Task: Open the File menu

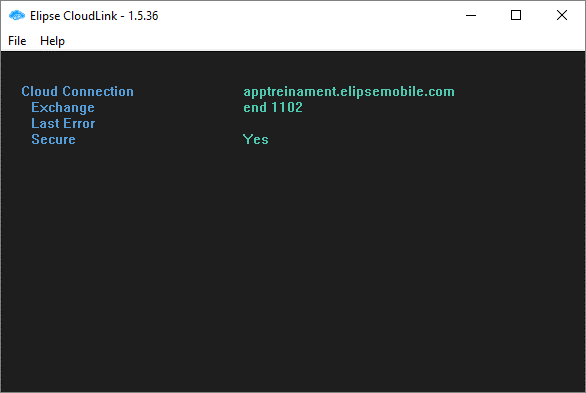Action: click(17, 41)
